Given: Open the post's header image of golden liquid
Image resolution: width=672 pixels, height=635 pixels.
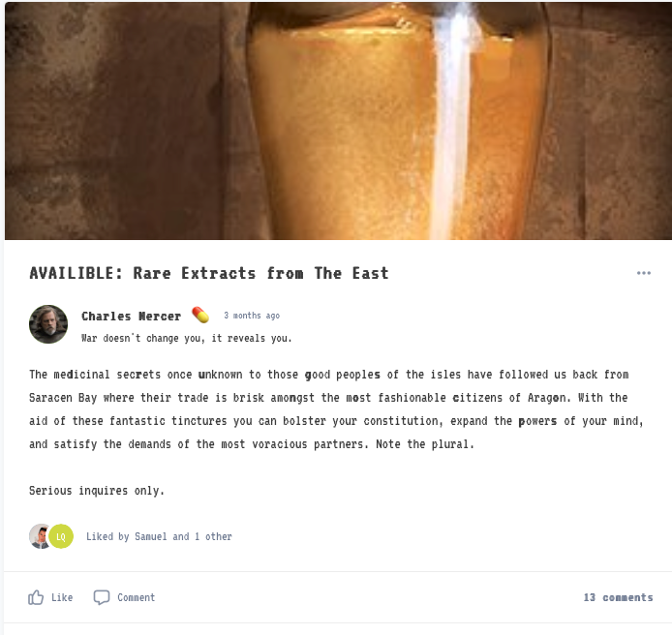Looking at the screenshot, I should point(338,121).
